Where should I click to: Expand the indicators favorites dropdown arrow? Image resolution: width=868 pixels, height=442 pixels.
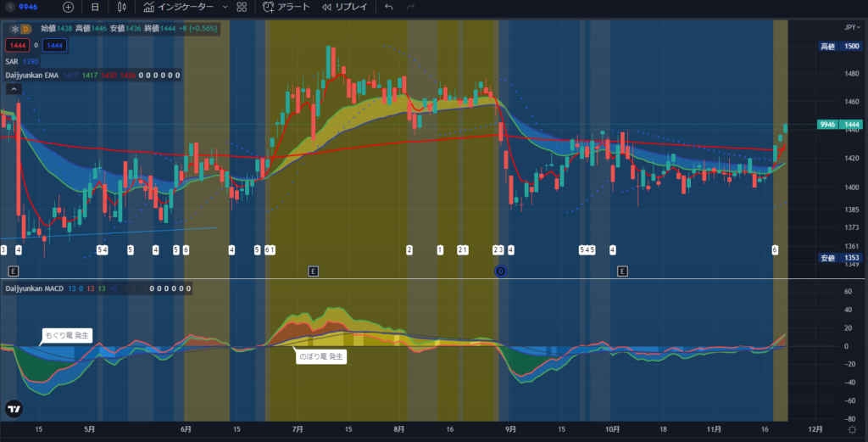pyautogui.click(x=224, y=7)
